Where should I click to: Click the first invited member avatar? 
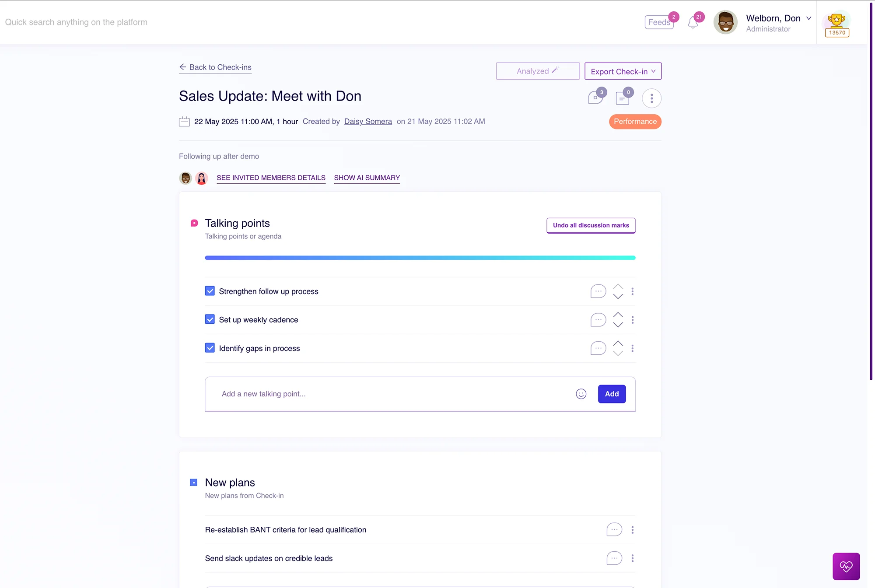point(185,178)
